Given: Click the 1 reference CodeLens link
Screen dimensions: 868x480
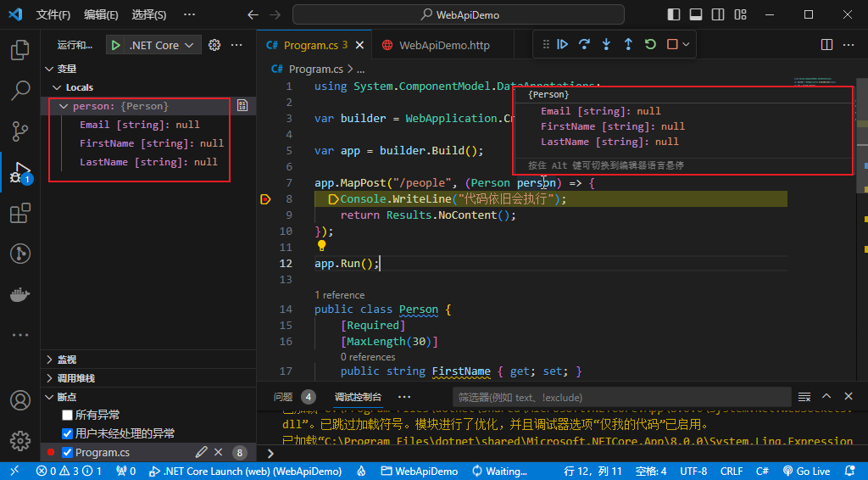Looking at the screenshot, I should point(339,295).
